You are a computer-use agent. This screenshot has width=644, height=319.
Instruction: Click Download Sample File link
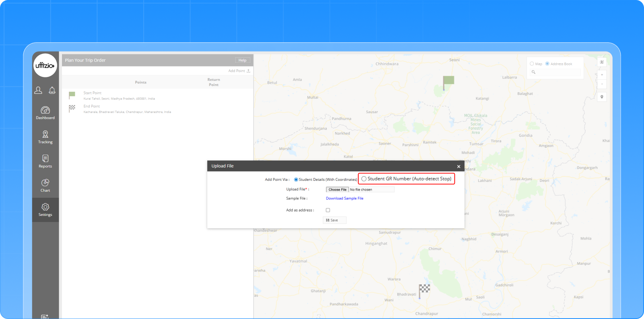pyautogui.click(x=345, y=199)
